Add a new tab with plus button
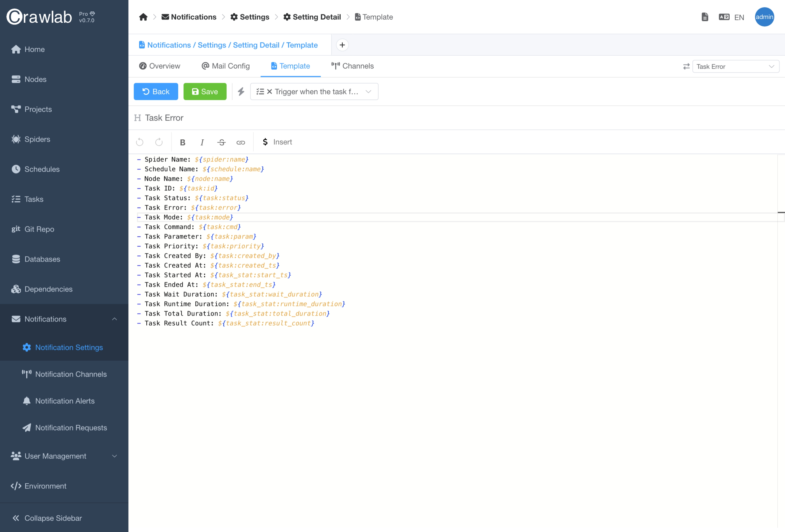 (342, 45)
